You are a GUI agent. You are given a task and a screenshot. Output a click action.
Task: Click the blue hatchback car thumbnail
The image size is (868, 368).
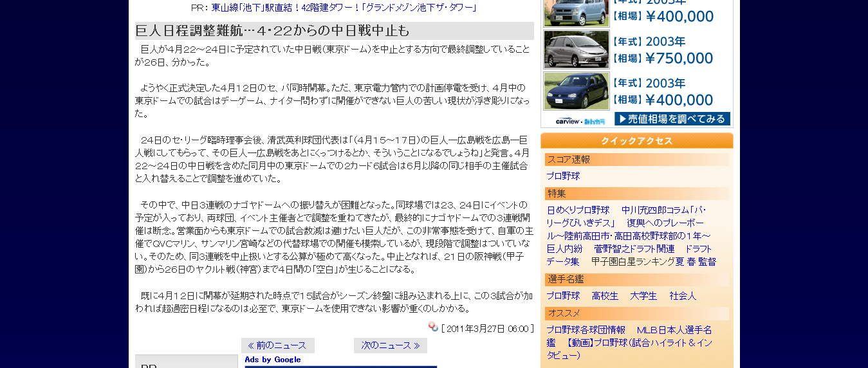click(x=576, y=91)
